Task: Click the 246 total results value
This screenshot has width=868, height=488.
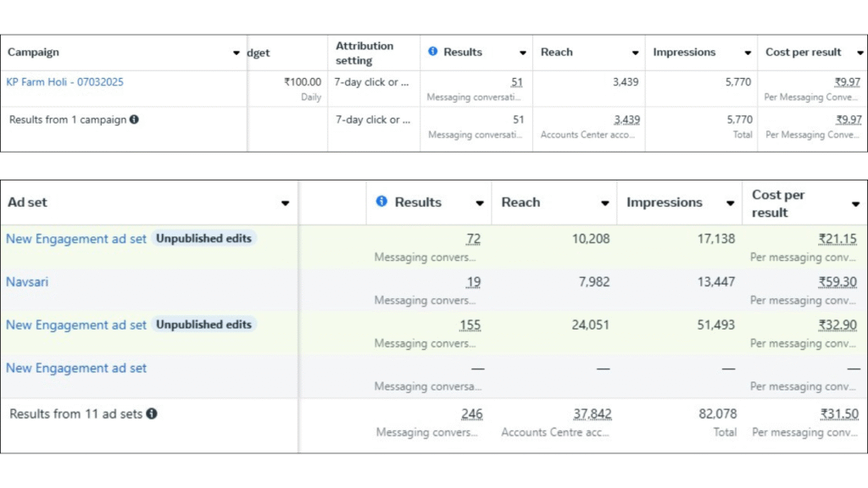Action: [x=472, y=414]
